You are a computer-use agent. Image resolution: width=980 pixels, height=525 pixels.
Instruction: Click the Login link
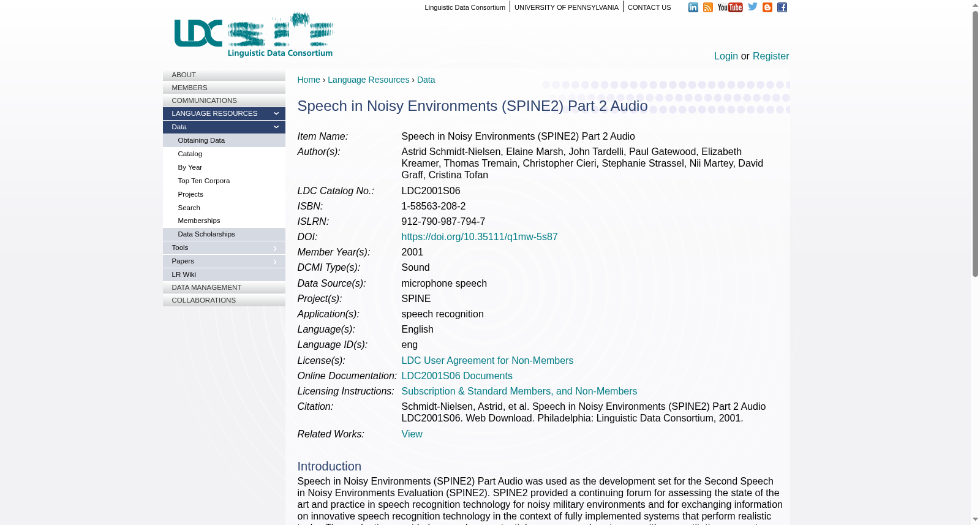click(726, 56)
